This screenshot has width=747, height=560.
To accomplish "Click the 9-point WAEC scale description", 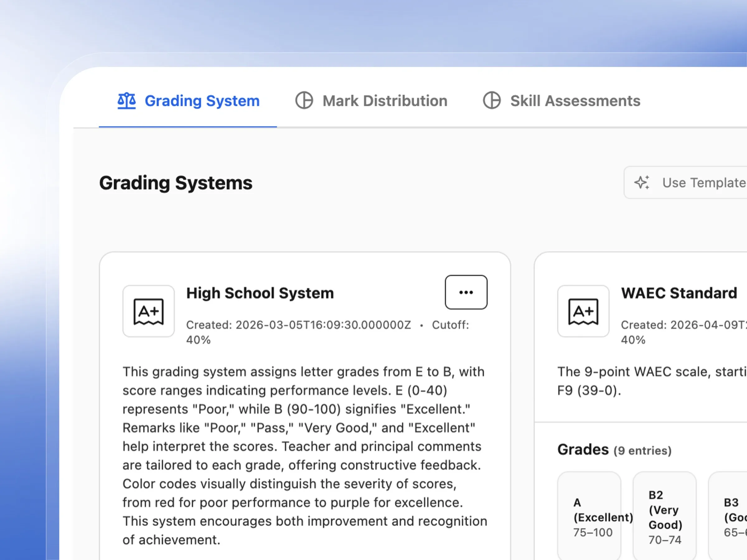I will [x=652, y=381].
